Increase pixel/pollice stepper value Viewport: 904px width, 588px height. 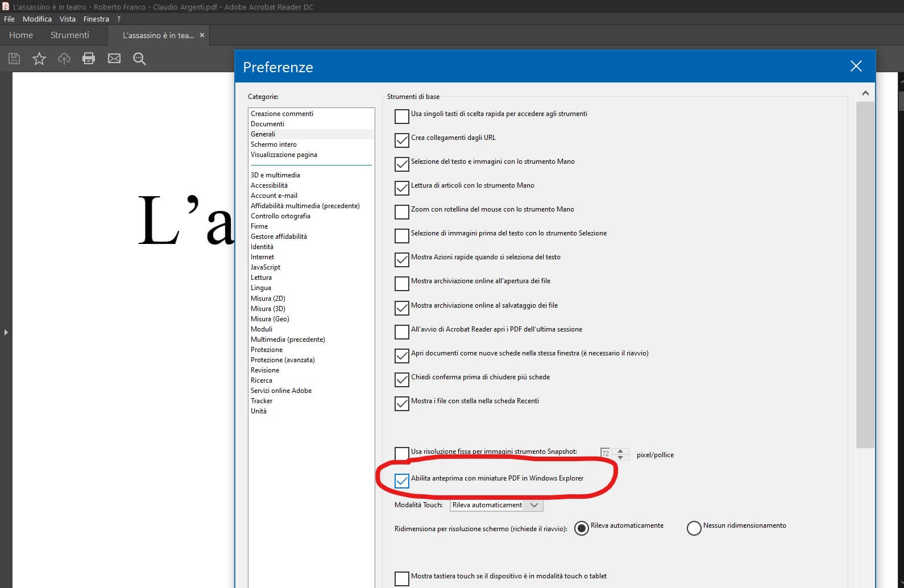tap(620, 451)
